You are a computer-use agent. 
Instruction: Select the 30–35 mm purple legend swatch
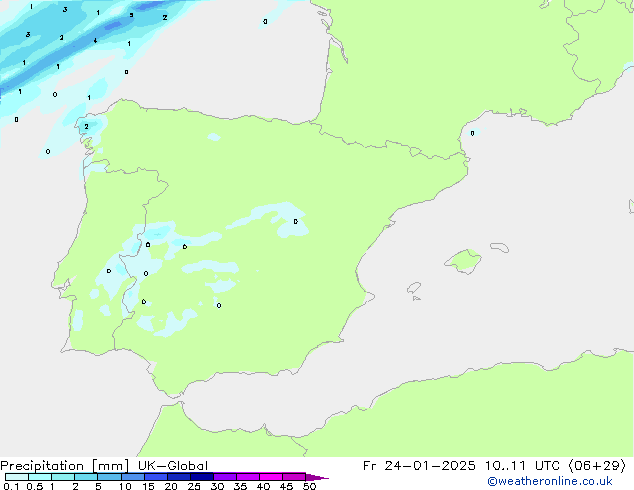click(x=225, y=477)
